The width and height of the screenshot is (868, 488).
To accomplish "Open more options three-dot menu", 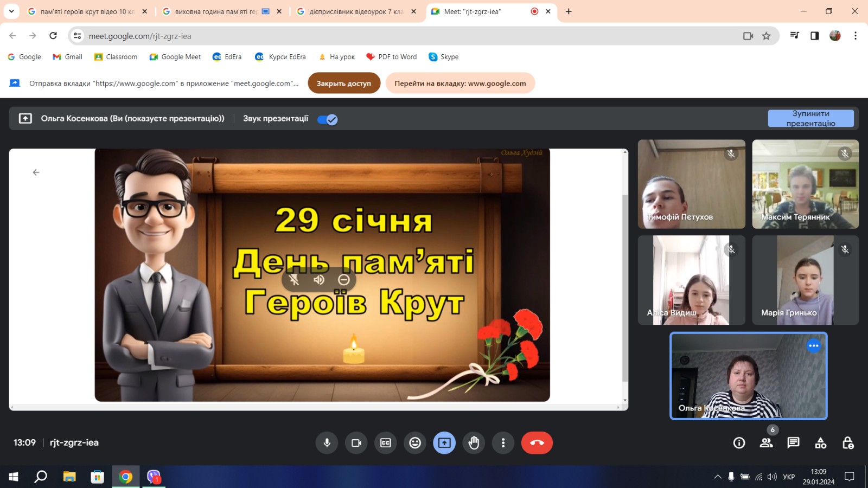I will 503,443.
